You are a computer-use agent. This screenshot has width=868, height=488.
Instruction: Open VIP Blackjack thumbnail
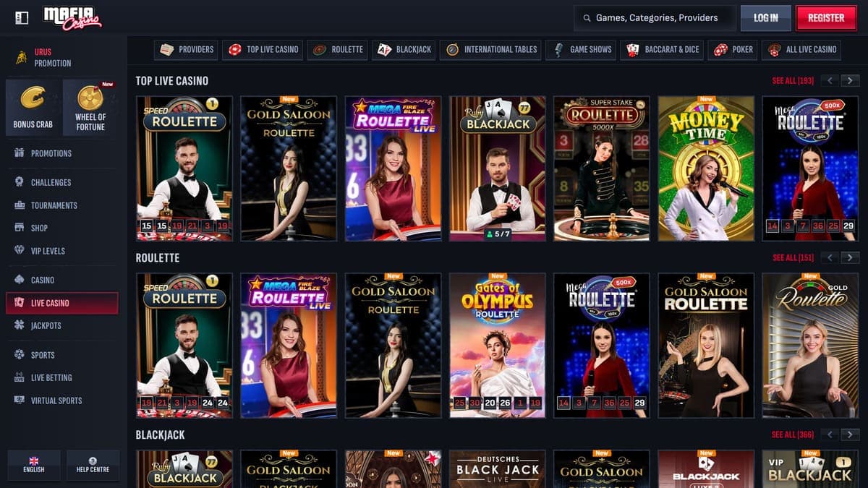810,469
